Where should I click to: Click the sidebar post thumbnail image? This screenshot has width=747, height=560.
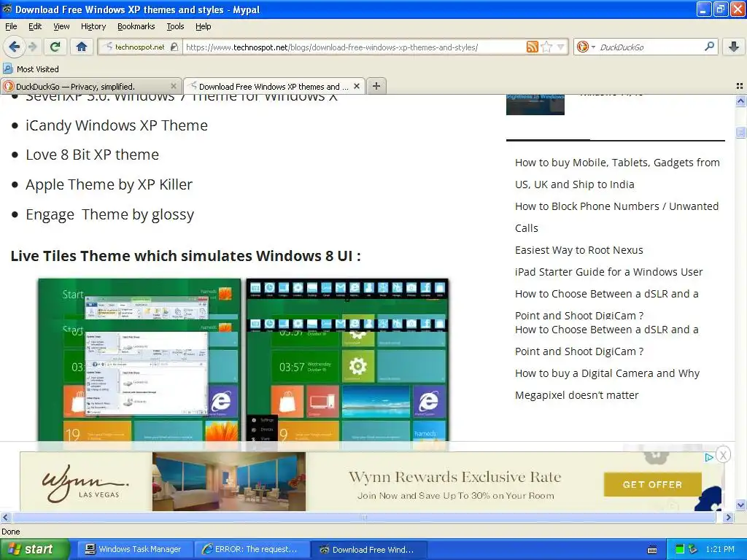point(535,104)
